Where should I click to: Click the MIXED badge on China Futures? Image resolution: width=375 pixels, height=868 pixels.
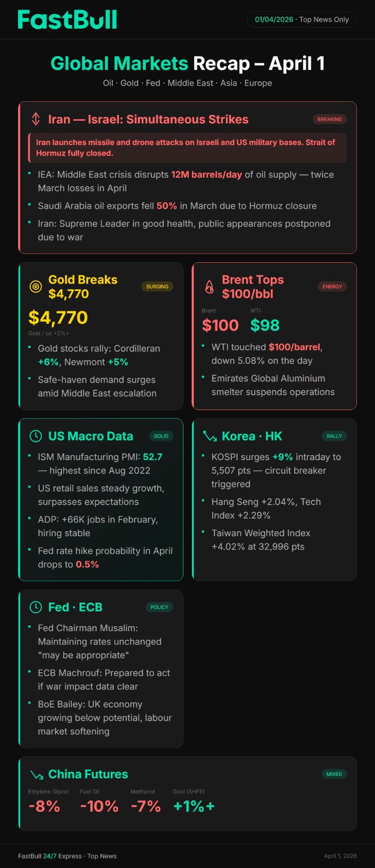point(334,774)
